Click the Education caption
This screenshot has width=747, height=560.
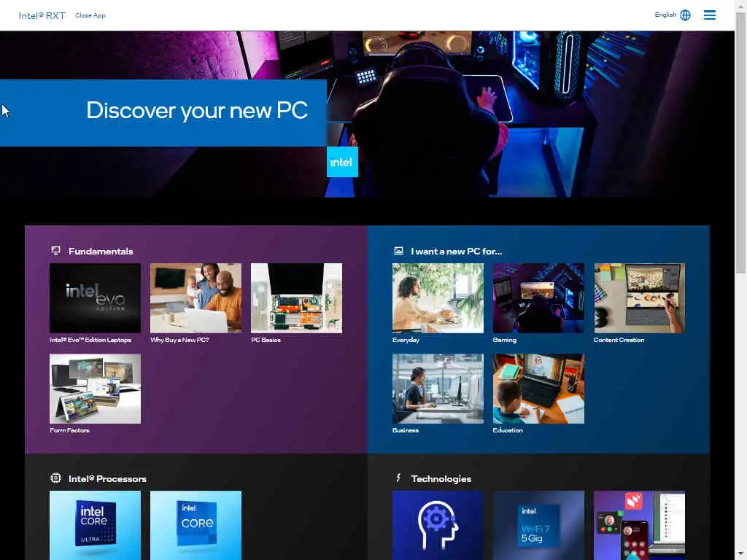pos(508,430)
